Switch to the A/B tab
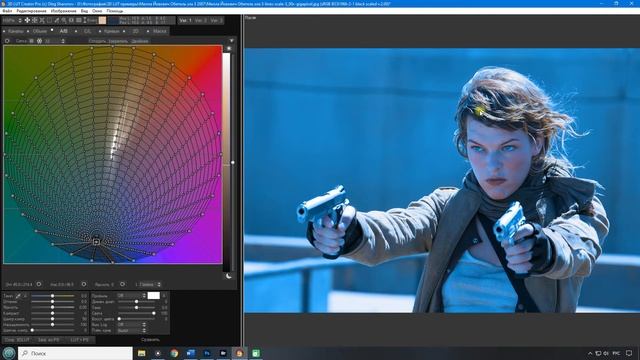The height and width of the screenshot is (360, 640). click(x=63, y=31)
